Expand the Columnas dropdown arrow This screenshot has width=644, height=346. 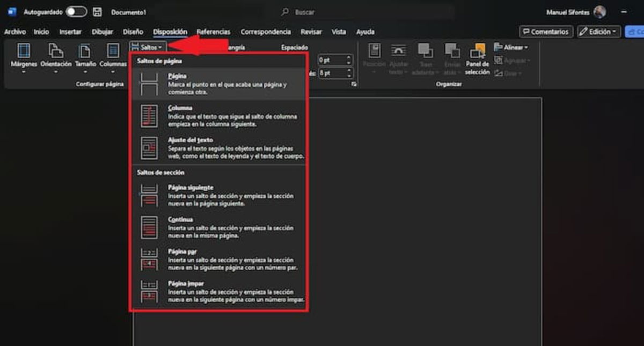pyautogui.click(x=113, y=71)
